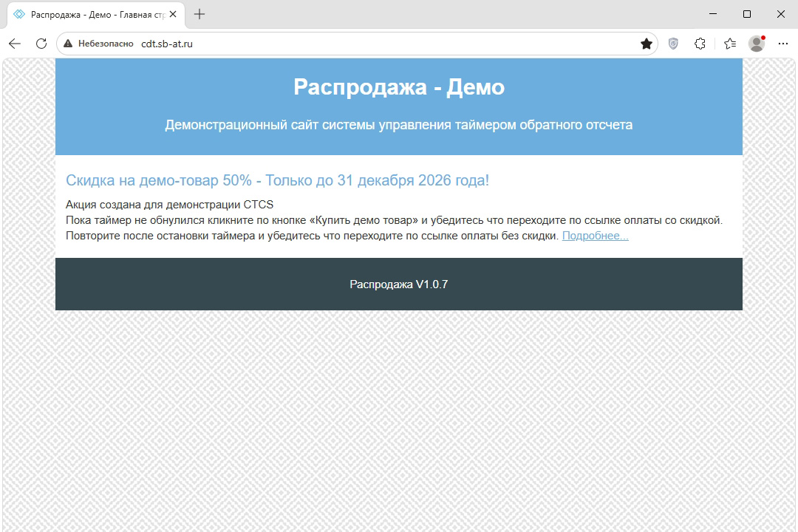Follow the "Подробнее..." link
798x532 pixels.
click(595, 236)
